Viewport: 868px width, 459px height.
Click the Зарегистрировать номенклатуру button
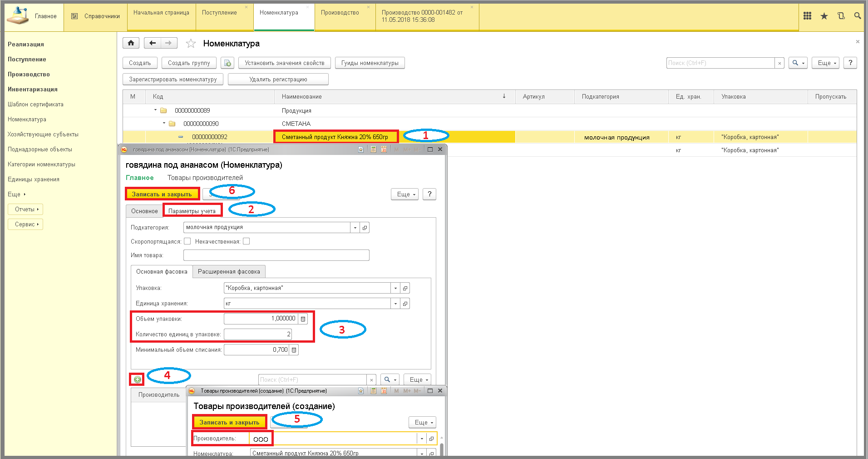coord(173,79)
